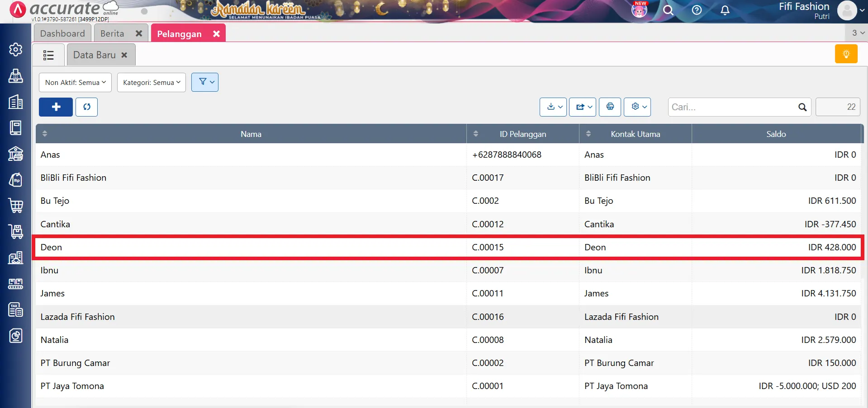Click the help question mark icon
The width and height of the screenshot is (868, 408).
697,10
